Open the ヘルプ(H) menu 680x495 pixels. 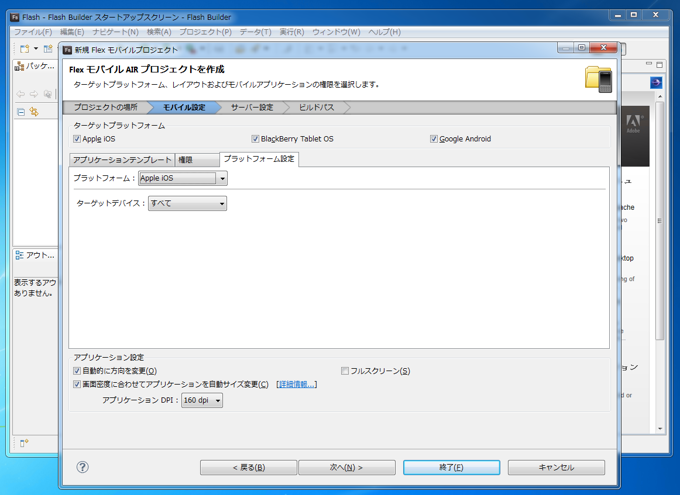(384, 32)
